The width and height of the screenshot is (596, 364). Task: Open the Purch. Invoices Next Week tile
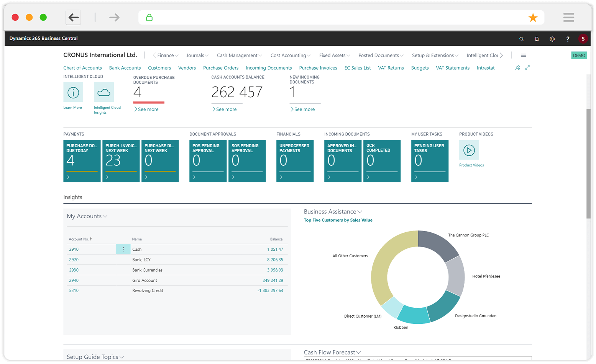click(x=121, y=161)
